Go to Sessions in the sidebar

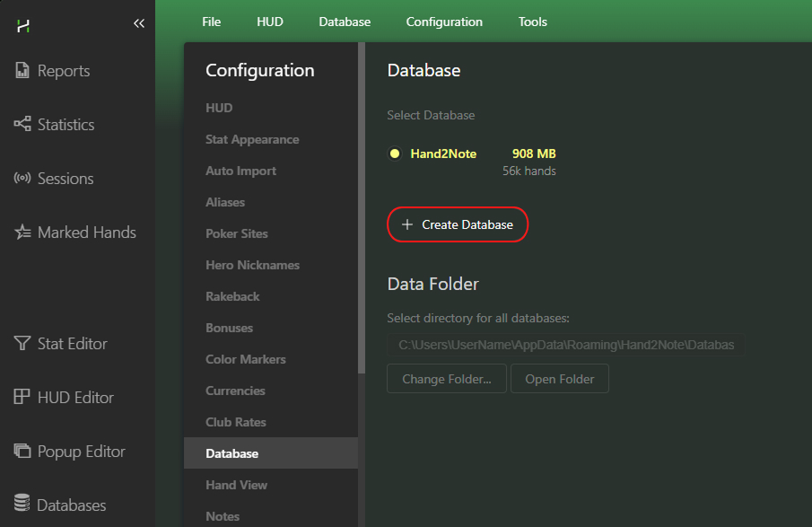(x=54, y=179)
